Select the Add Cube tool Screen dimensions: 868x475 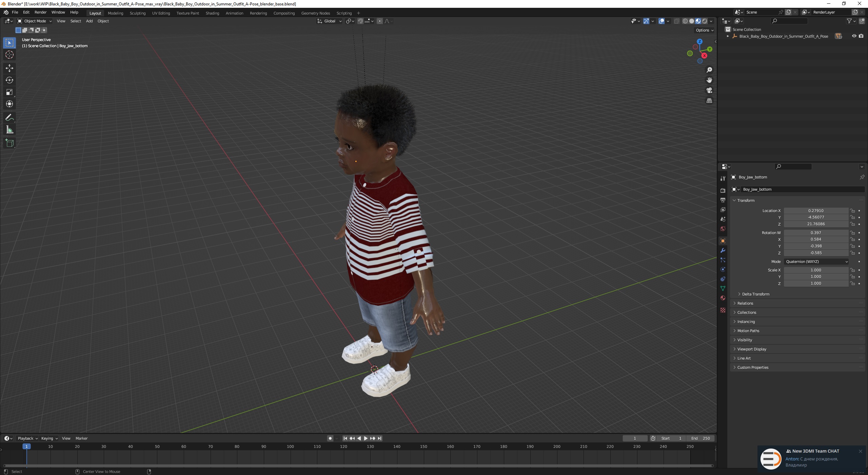(9, 143)
